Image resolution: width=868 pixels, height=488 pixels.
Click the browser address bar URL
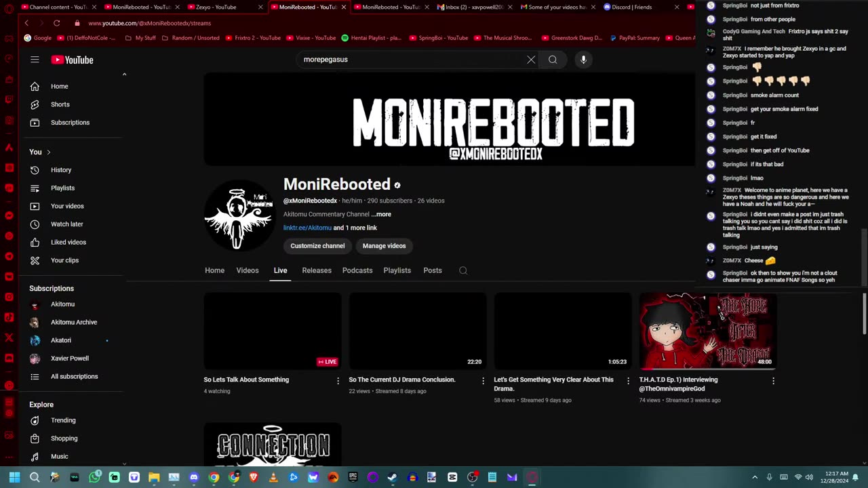(x=149, y=23)
